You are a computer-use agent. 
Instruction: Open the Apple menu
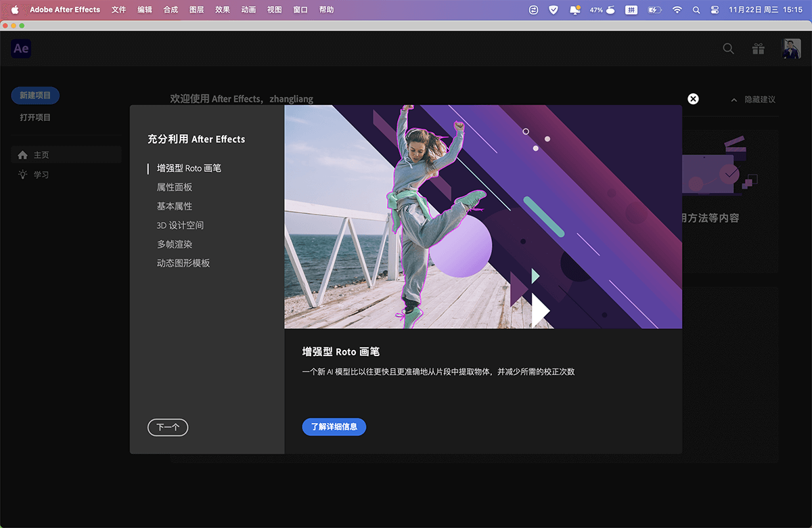coord(15,10)
